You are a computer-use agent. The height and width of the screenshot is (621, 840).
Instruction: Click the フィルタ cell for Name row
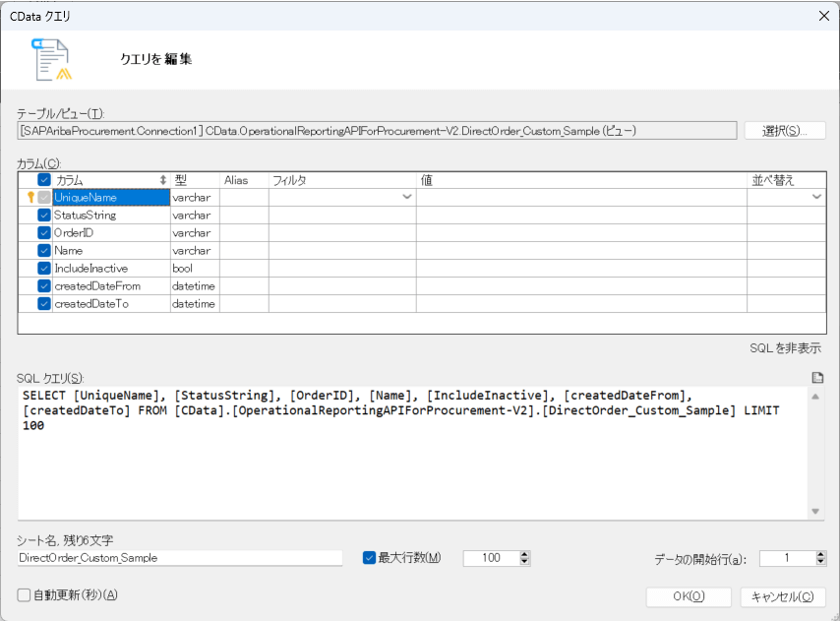click(x=343, y=250)
